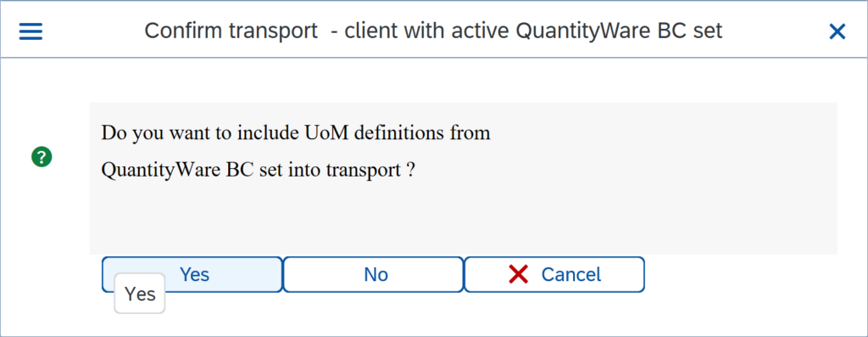Click the red X icon on Cancel
Screen dimensions: 868x337
518,274
